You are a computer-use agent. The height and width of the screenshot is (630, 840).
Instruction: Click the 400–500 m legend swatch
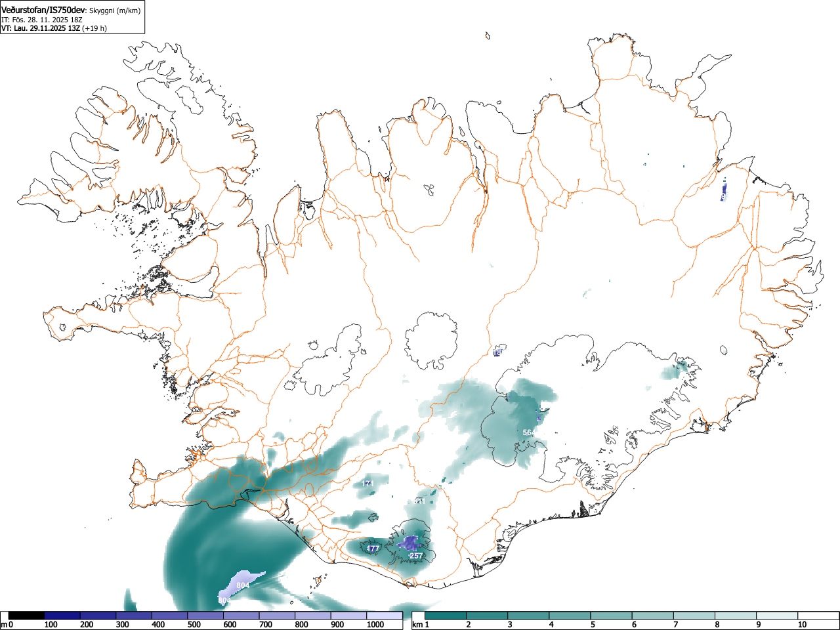(x=170, y=616)
